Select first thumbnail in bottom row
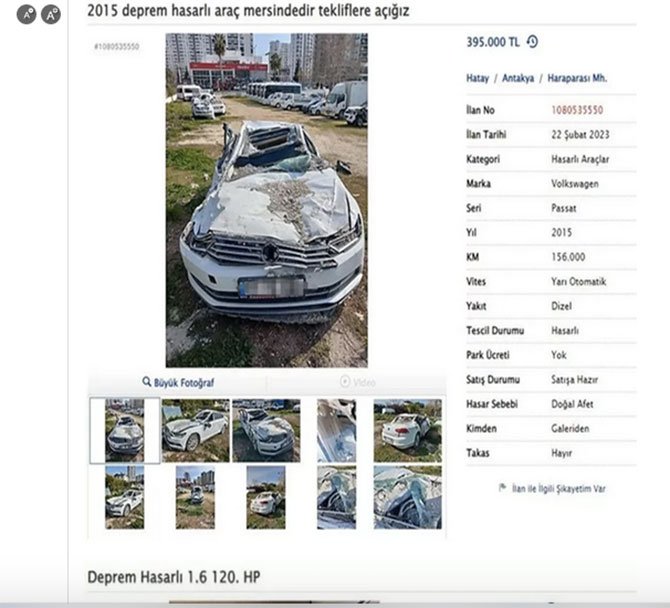This screenshot has height=608, width=670. [124, 497]
